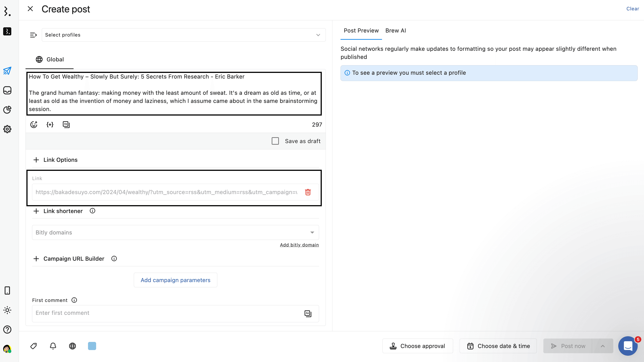Open the emoji picker icon
644x362 pixels.
pos(34,125)
